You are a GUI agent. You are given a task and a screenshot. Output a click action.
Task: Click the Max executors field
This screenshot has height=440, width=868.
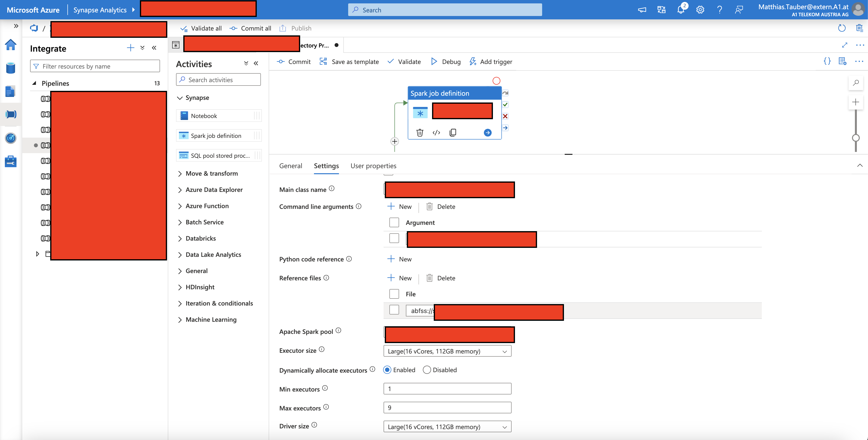447,408
